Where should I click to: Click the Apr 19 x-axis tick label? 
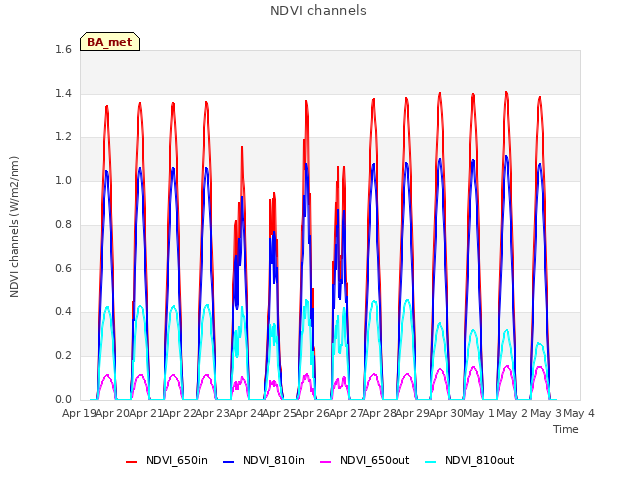79,413
